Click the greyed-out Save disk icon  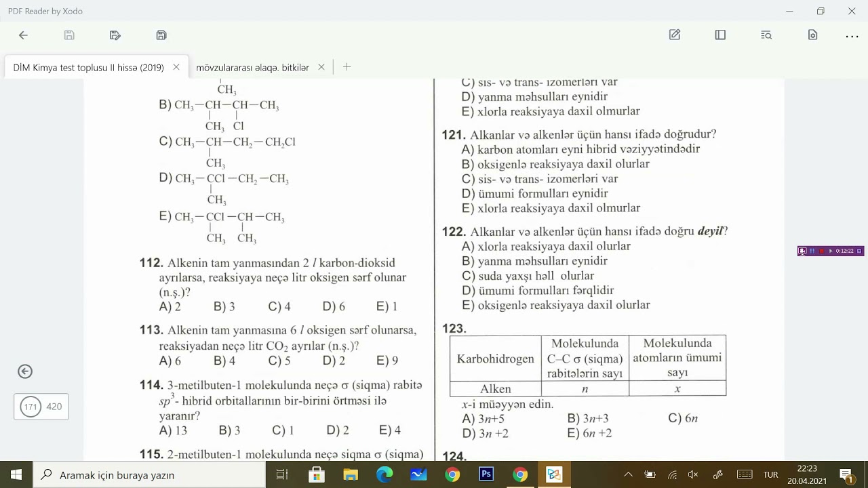pos(69,35)
